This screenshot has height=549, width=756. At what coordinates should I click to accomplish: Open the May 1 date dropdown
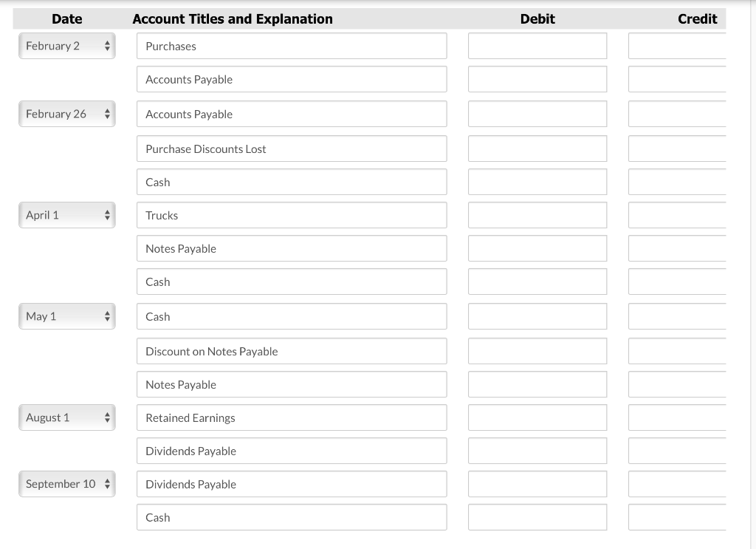click(x=66, y=316)
